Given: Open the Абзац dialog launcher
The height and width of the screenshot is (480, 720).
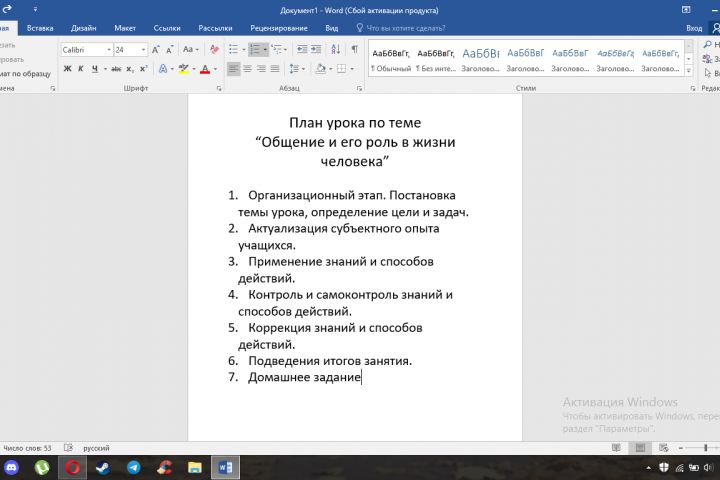Looking at the screenshot, I should tap(359, 88).
